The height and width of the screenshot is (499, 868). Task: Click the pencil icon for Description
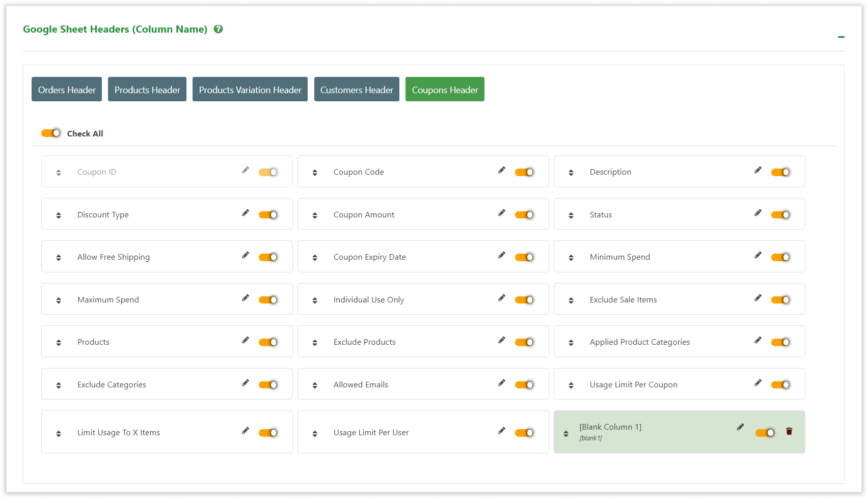pyautogui.click(x=758, y=170)
